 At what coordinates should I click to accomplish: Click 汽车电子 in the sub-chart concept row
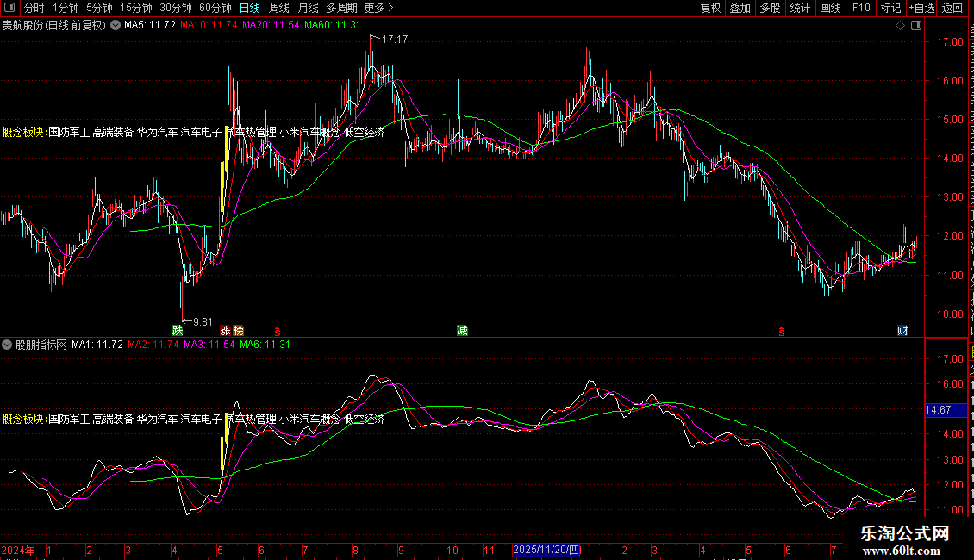coord(201,419)
